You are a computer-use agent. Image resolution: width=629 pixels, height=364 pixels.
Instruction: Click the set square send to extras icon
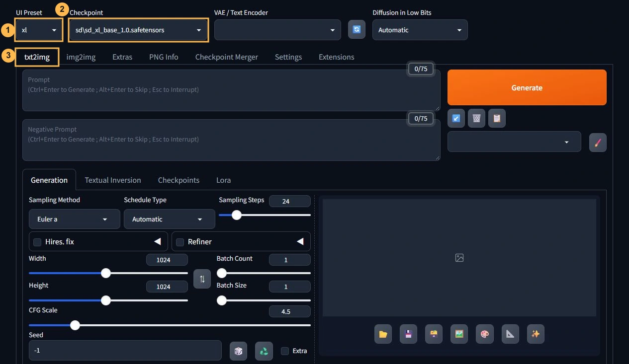[510, 334]
